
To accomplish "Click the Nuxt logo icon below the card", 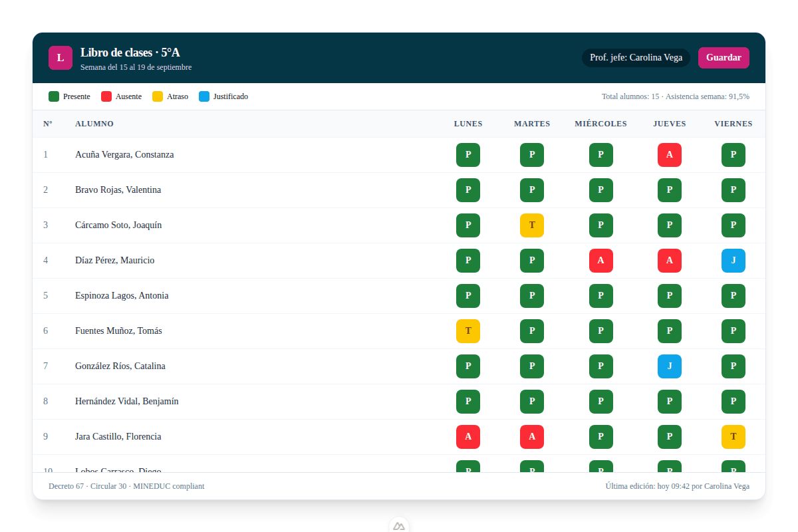I will pyautogui.click(x=399, y=525).
